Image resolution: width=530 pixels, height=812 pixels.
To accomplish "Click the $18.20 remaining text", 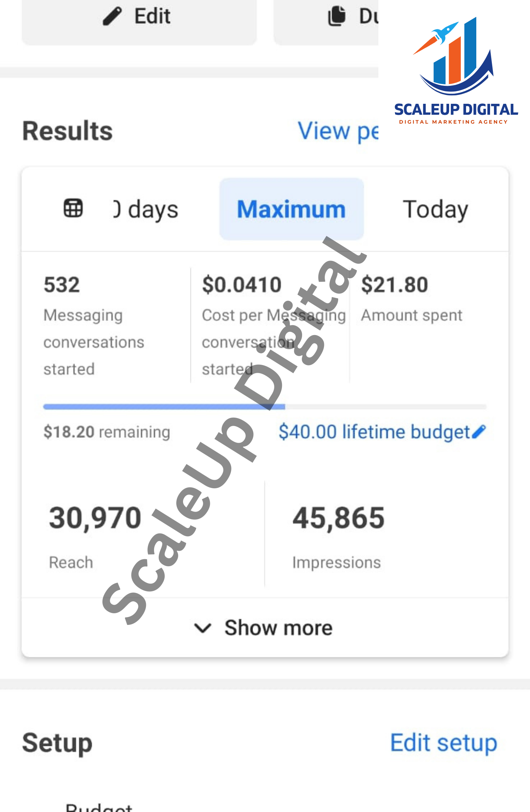I will pyautogui.click(x=107, y=432).
